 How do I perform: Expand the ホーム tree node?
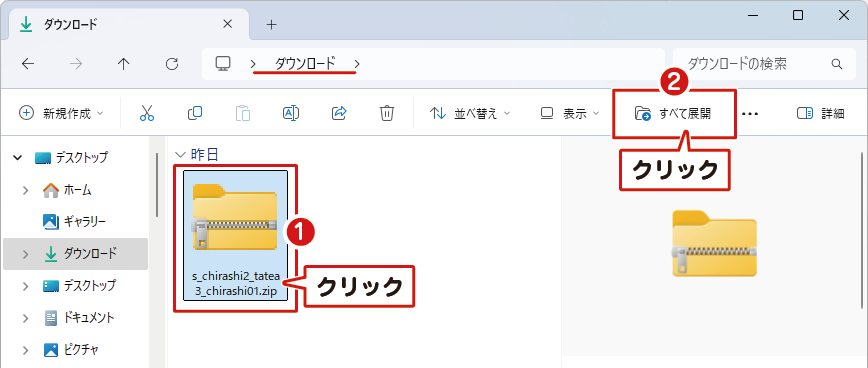25,190
